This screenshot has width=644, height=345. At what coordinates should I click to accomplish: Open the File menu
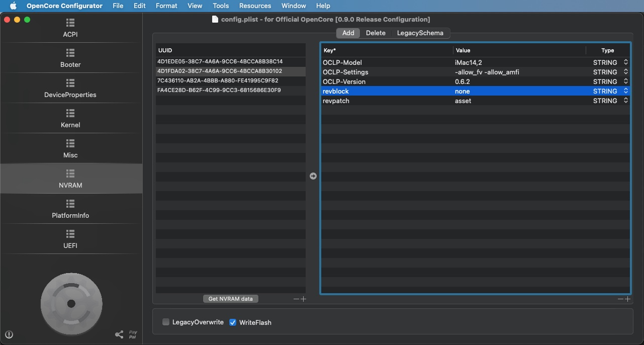pyautogui.click(x=118, y=6)
